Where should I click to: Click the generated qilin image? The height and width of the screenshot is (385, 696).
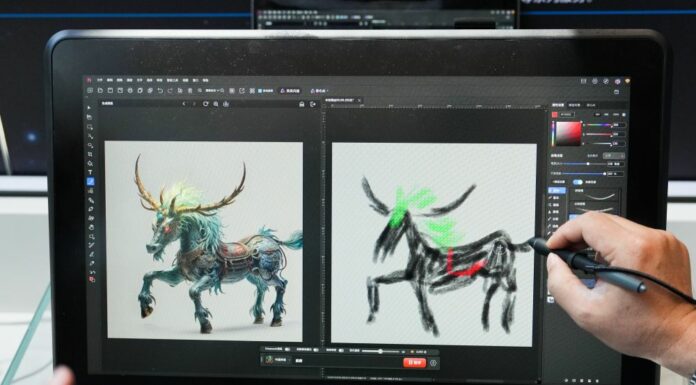(204, 241)
